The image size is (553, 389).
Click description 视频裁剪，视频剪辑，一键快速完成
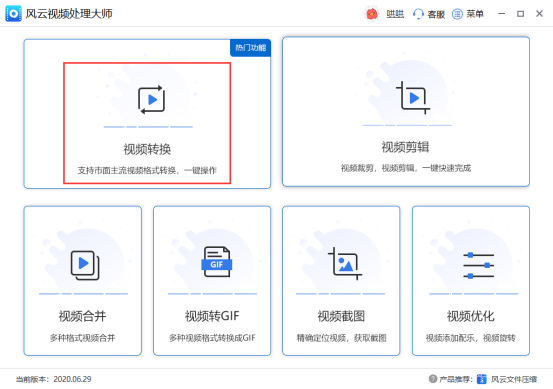click(406, 168)
